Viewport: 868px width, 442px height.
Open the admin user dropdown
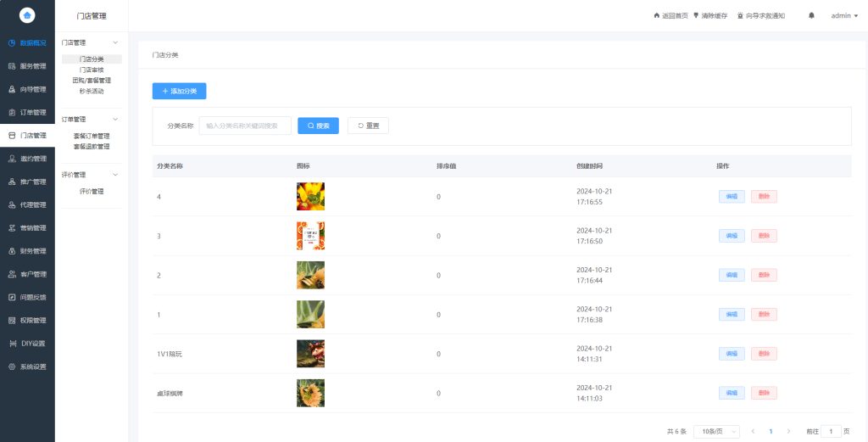[x=844, y=15]
